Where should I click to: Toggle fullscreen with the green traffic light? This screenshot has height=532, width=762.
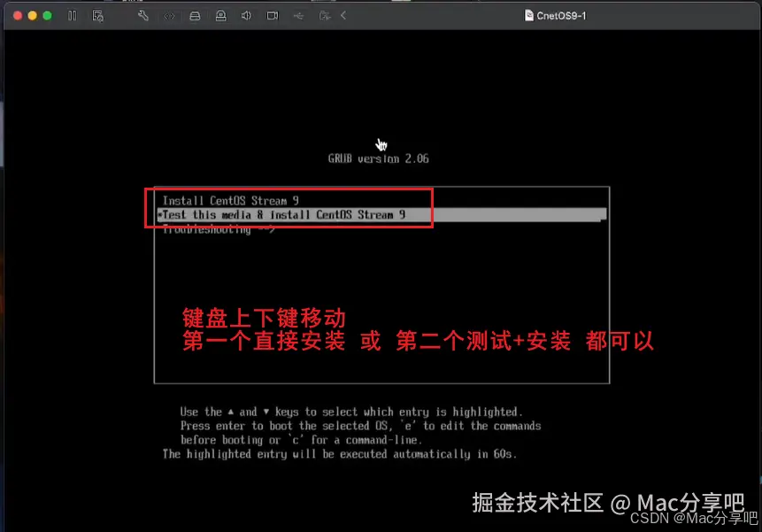coord(46,15)
